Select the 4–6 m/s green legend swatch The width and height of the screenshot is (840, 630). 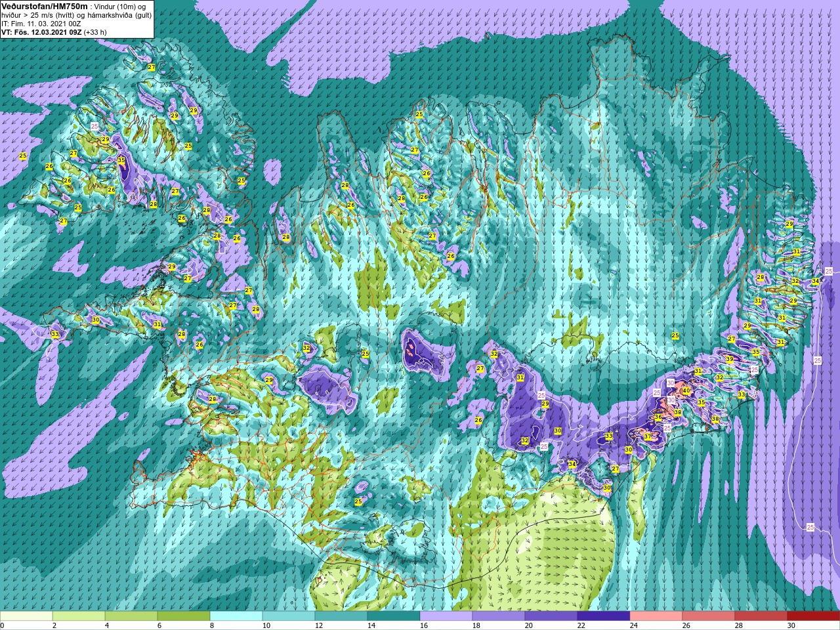(x=131, y=616)
